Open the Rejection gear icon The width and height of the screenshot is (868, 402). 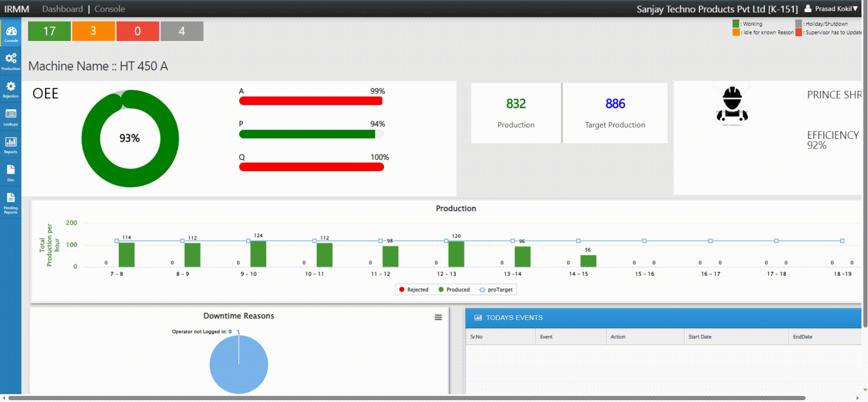click(11, 88)
